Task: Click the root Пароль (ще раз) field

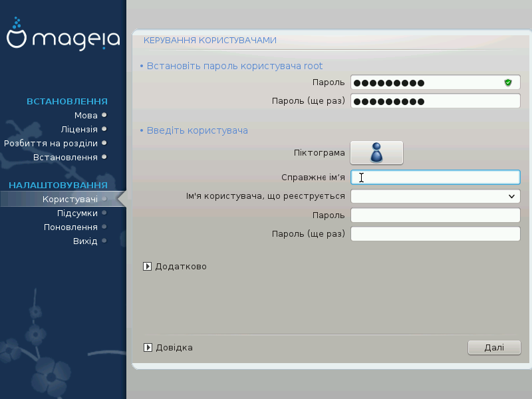Action: point(435,102)
